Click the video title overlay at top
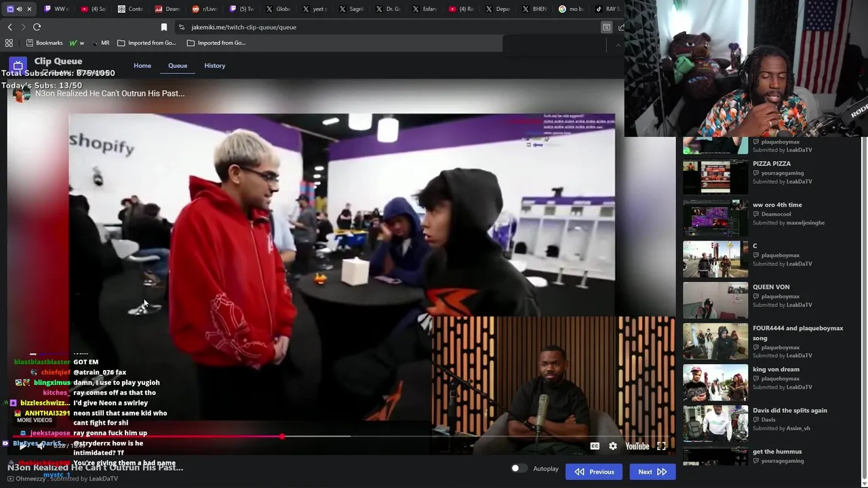 tap(110, 94)
